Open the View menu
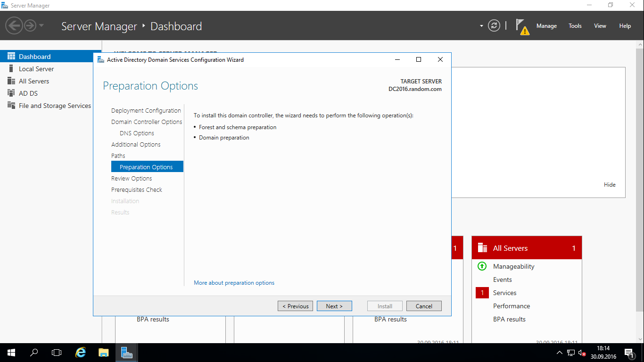Viewport: 644px width, 362px height. [600, 26]
